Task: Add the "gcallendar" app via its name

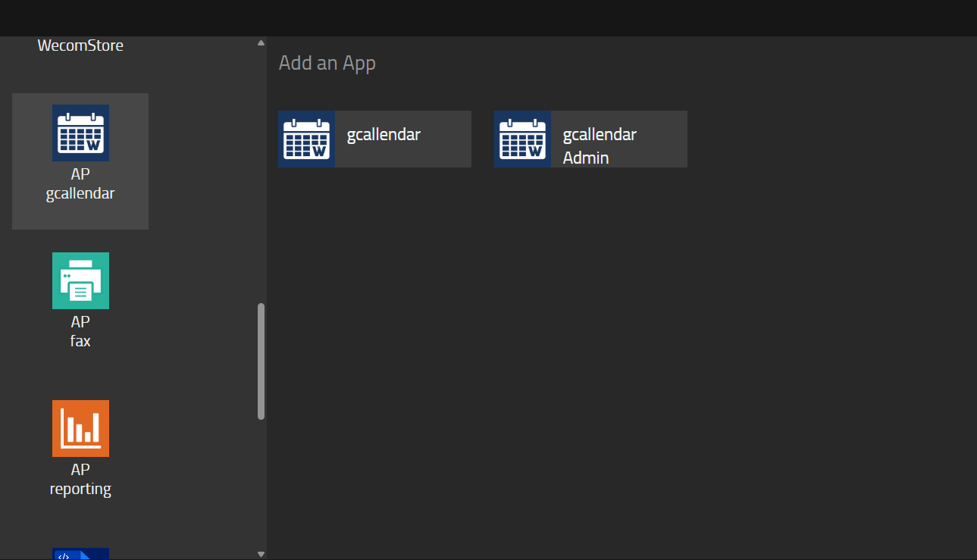Action: coord(384,135)
